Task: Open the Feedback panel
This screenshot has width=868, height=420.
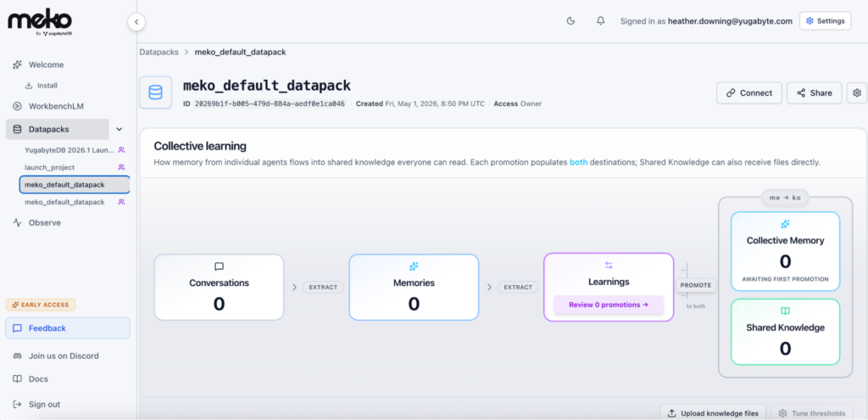Action: pos(68,328)
